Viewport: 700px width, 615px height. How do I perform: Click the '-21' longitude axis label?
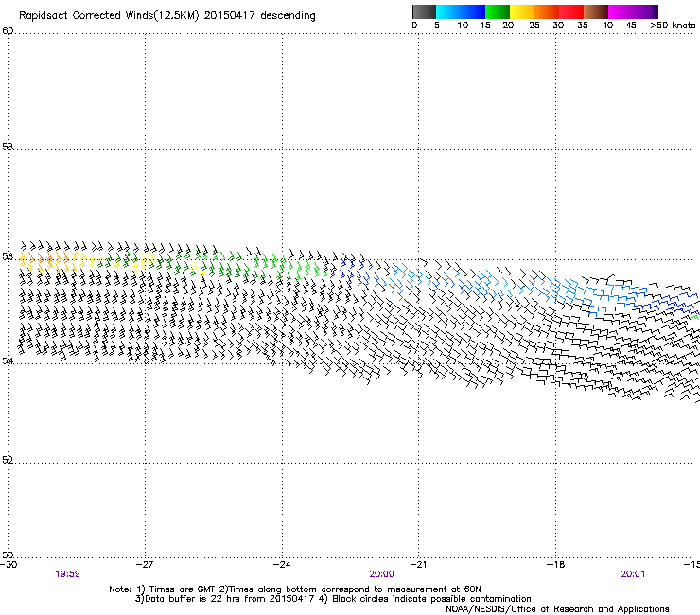click(418, 565)
